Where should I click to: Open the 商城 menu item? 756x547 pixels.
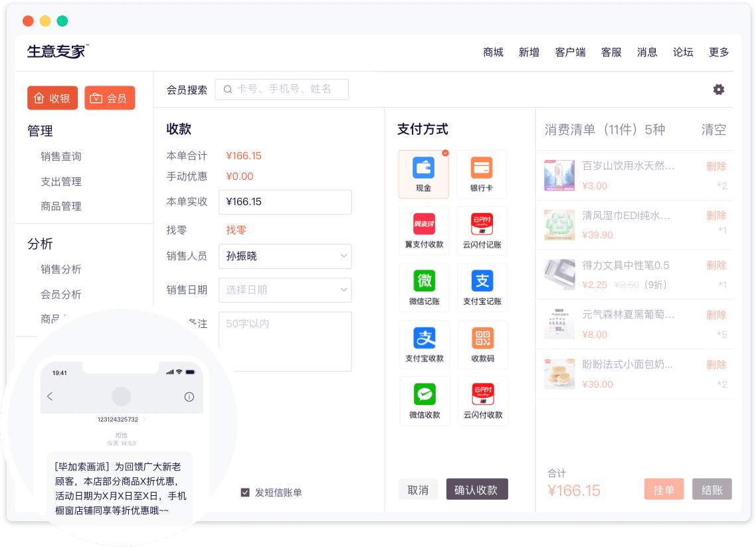click(x=493, y=52)
